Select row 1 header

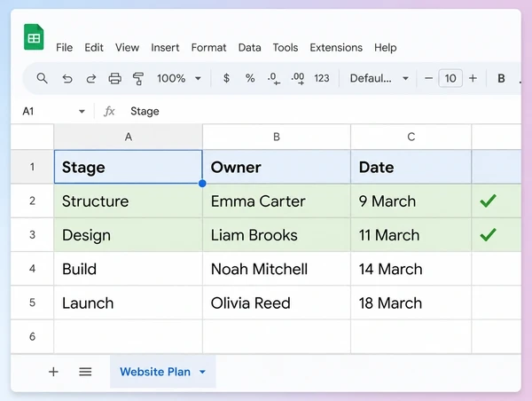pos(32,167)
